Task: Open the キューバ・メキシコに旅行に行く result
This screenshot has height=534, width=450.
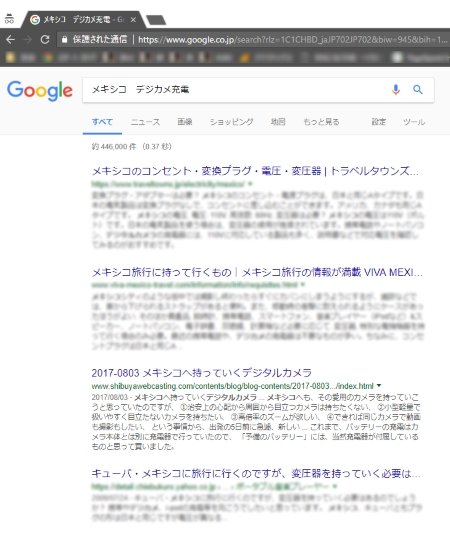Action: pyautogui.click(x=256, y=473)
